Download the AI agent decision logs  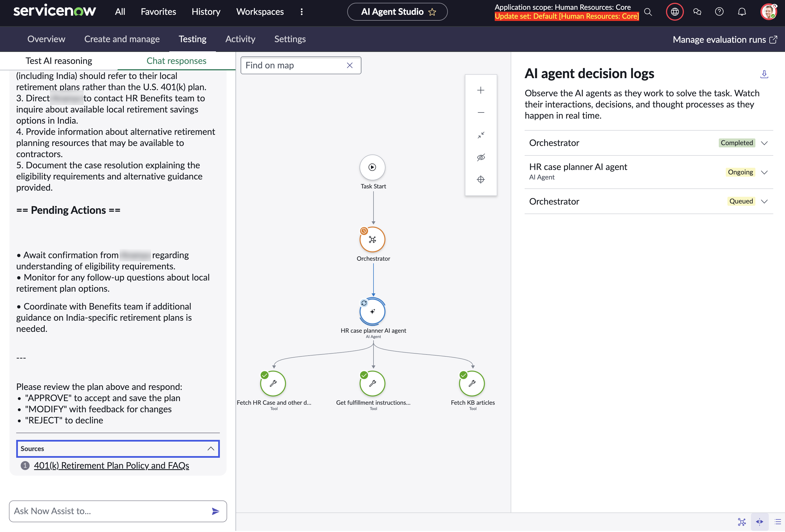pos(764,74)
